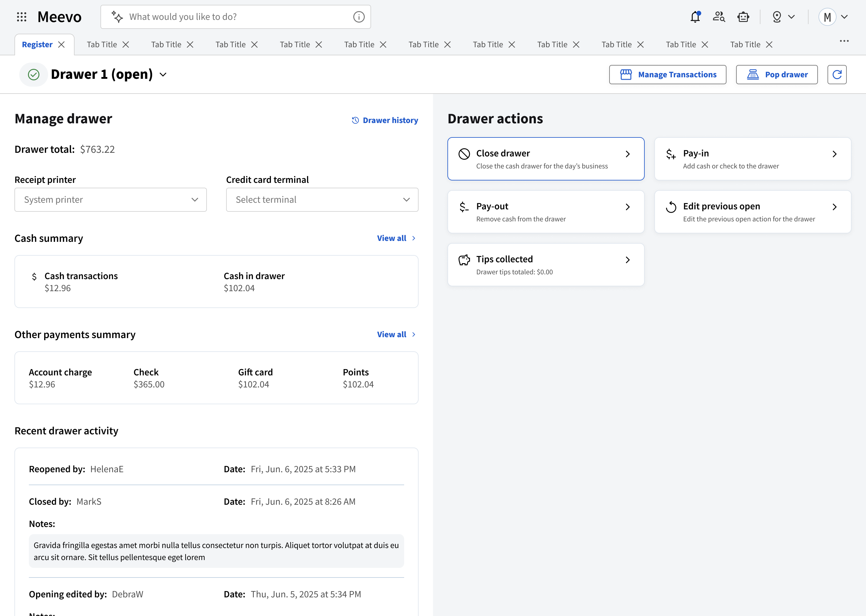
Task: Switch to the Register tab
Action: pos(37,45)
